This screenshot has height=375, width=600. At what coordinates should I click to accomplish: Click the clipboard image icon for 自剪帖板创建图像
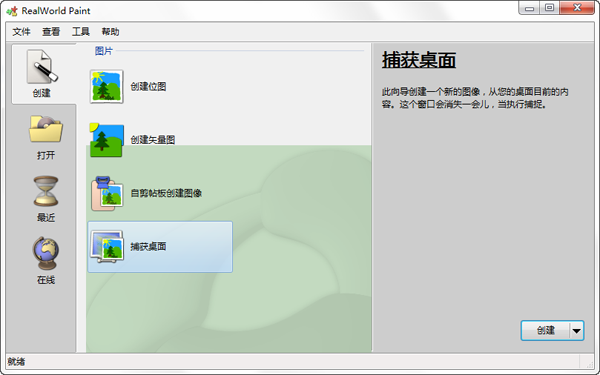[x=107, y=193]
